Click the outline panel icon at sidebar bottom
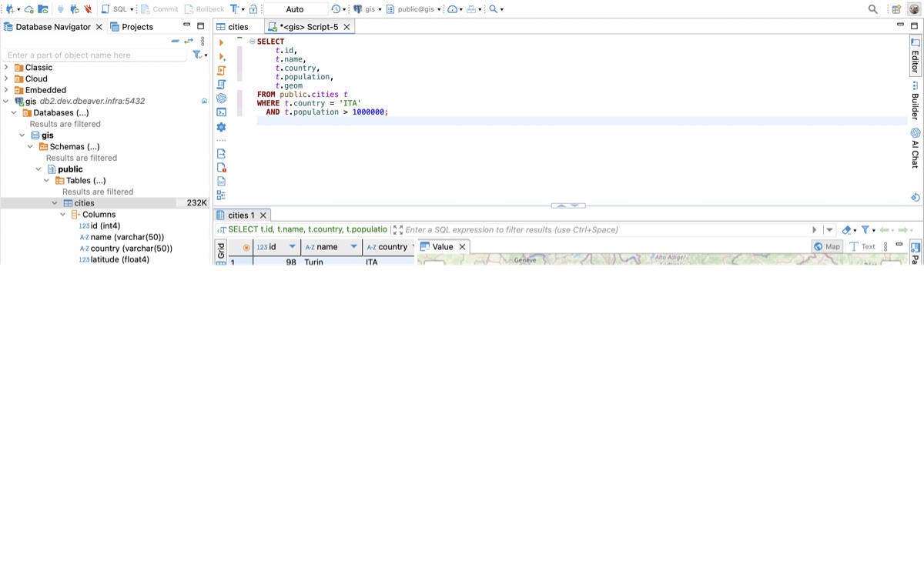The image size is (924, 578). [222, 195]
